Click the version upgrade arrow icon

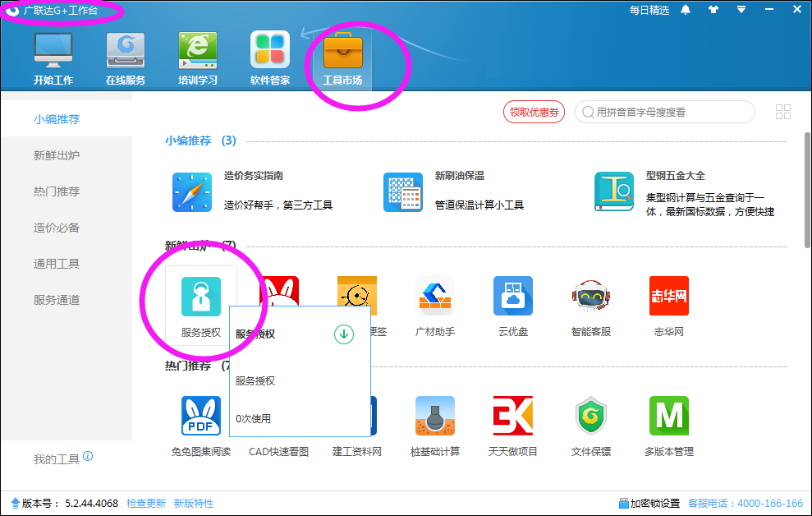point(15,503)
